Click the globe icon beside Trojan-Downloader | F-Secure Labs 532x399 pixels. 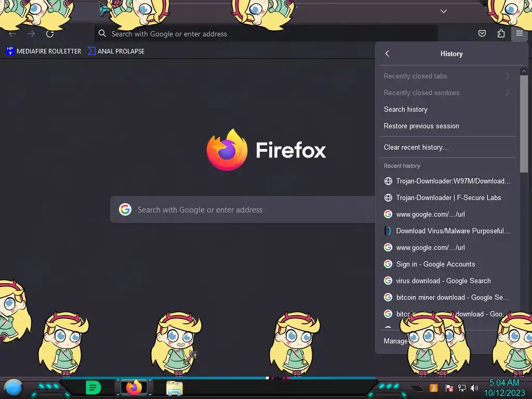pos(388,197)
